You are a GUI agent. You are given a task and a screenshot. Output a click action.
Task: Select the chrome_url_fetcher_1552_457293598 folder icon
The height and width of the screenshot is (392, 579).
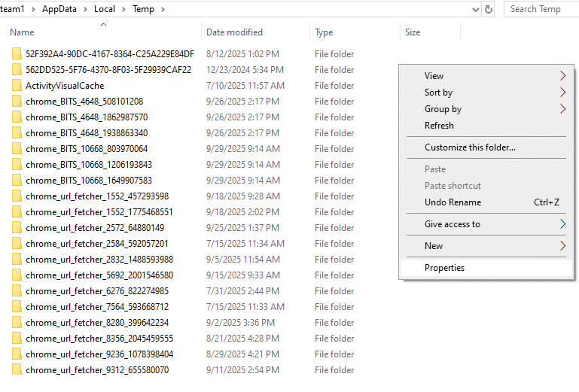17,196
